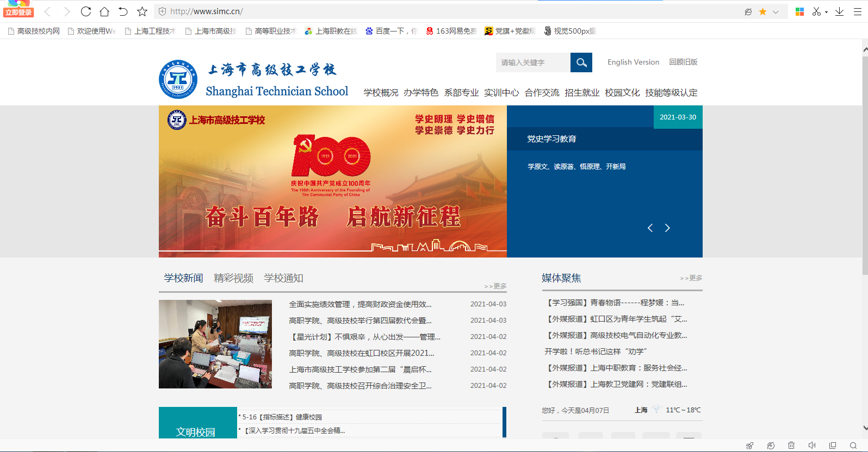The image size is (868, 452).
Task: Open the 招生就业 navigation menu
Action: pyautogui.click(x=582, y=93)
